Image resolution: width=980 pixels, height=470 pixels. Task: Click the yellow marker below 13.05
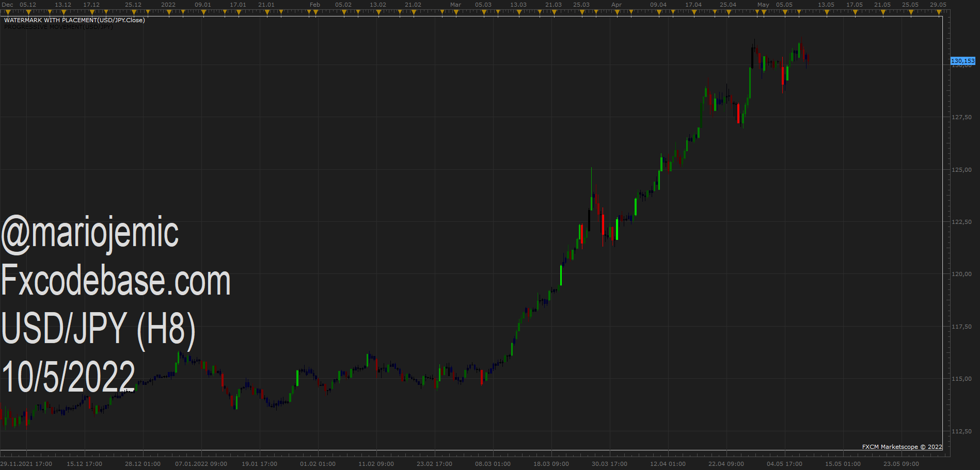point(827,12)
